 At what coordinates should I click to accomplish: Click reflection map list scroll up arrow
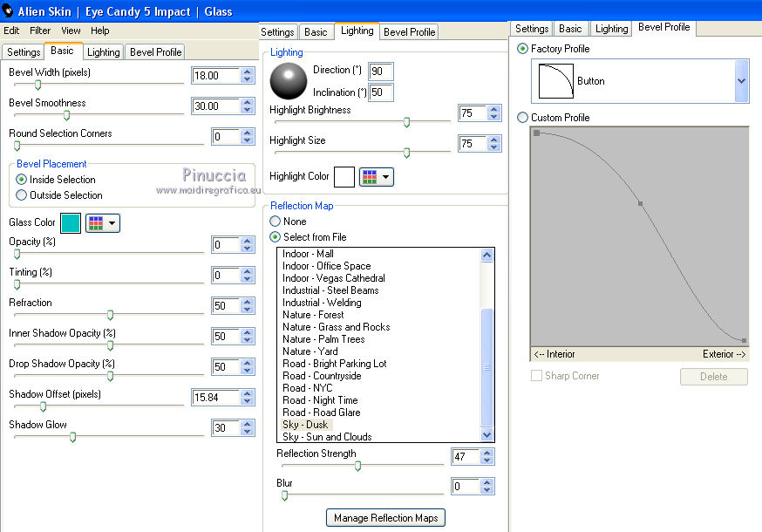[x=487, y=255]
